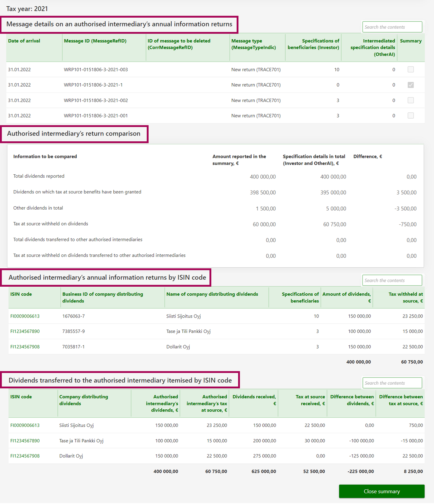Sort by Message ID (MessageRefID) column

(x=95, y=41)
